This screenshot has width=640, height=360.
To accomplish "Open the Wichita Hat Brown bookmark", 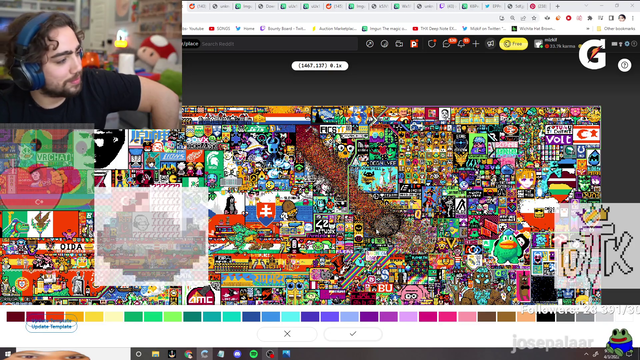I will pos(533,29).
